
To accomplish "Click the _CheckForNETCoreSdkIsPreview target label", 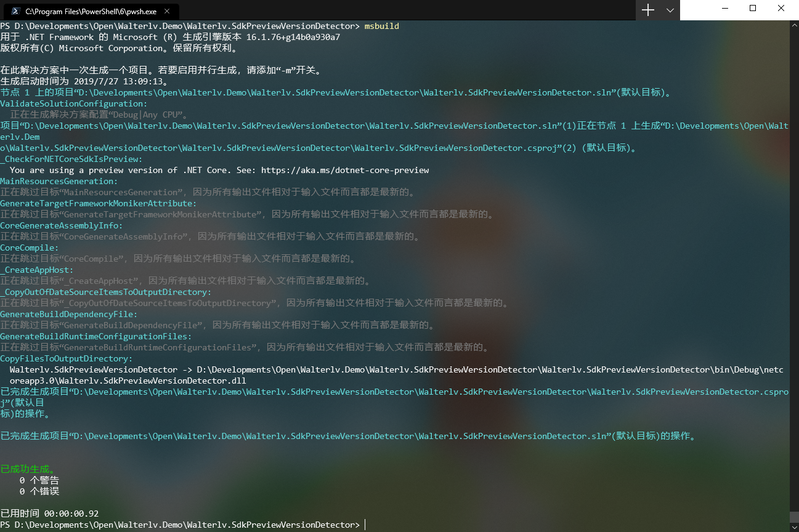I will [x=71, y=159].
